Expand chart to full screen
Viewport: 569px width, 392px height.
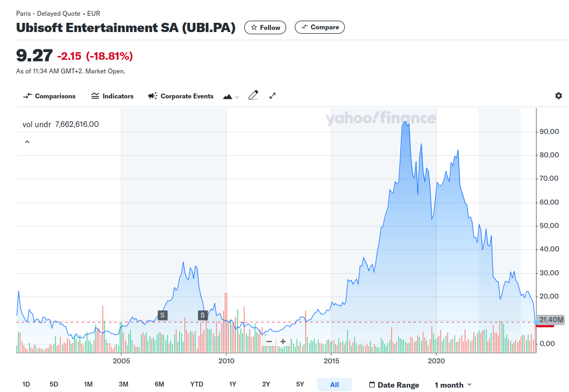coord(273,96)
